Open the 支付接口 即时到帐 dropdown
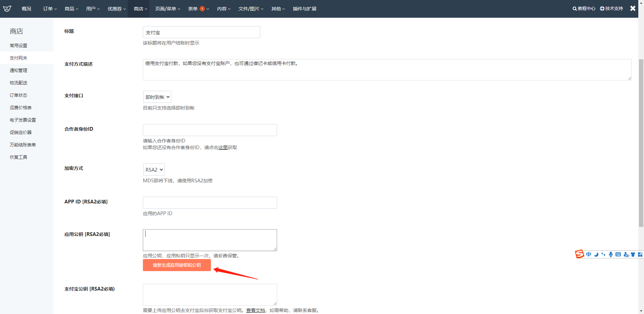The image size is (644, 314). [x=157, y=97]
